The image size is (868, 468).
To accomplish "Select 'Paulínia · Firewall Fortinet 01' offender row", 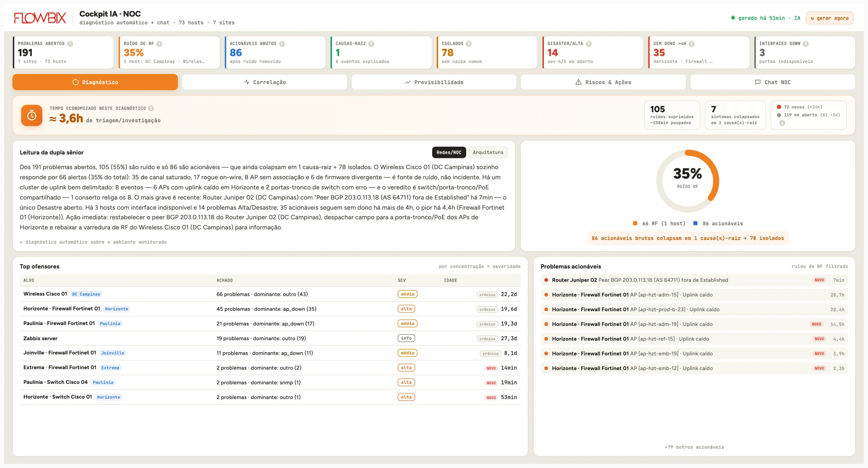I will tap(270, 324).
